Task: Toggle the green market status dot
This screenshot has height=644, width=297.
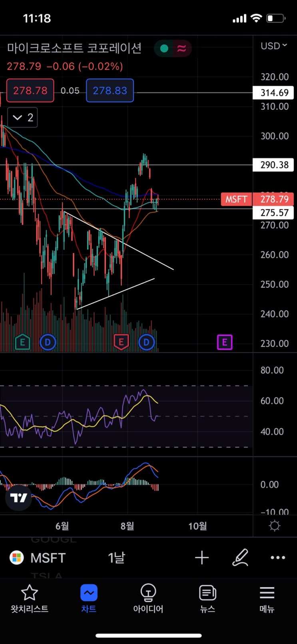Action: click(164, 49)
